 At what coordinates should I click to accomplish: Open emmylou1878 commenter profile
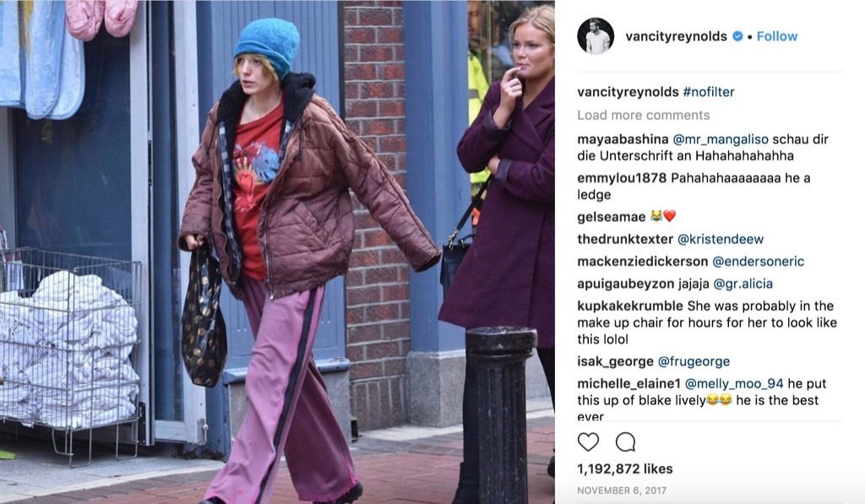point(622,178)
